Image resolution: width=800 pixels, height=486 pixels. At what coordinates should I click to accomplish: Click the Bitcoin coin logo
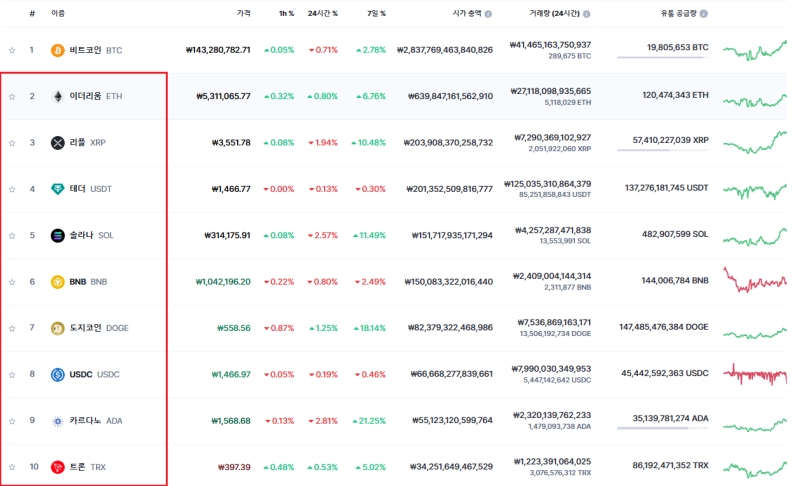(58, 50)
